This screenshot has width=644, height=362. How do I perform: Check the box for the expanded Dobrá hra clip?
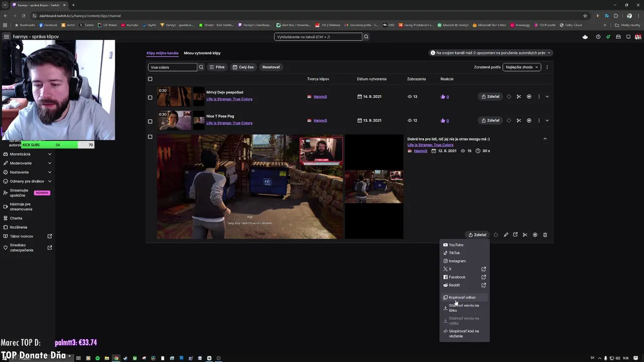[x=150, y=137]
